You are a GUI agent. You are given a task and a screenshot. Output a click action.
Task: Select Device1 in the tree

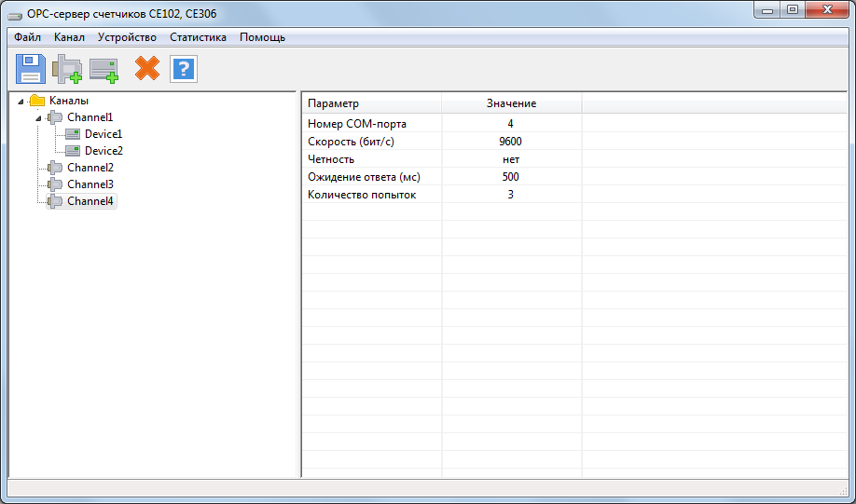pos(104,134)
